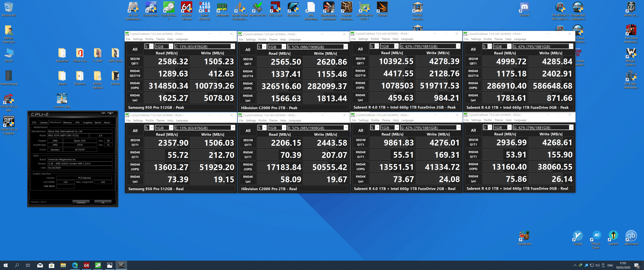Click AIDA64 icon in the taskbar
The width and height of the screenshot is (644, 270).
(x=86, y=265)
